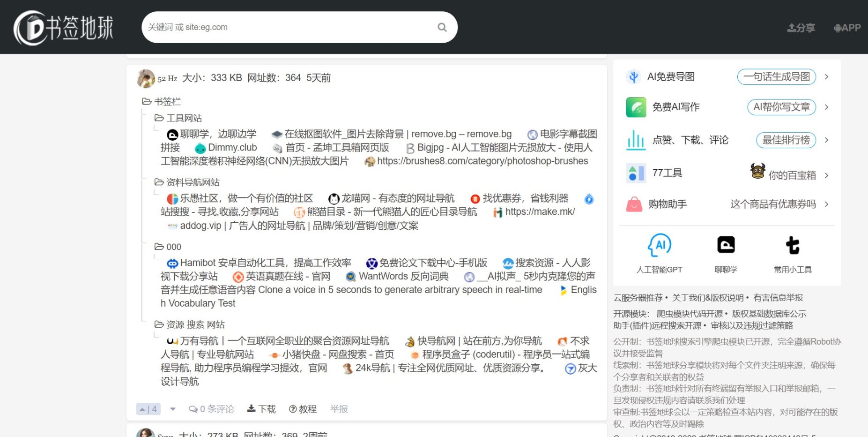This screenshot has height=437, width=868.
Task: Expand the AI免费导图 row chevron
Action: point(827,76)
